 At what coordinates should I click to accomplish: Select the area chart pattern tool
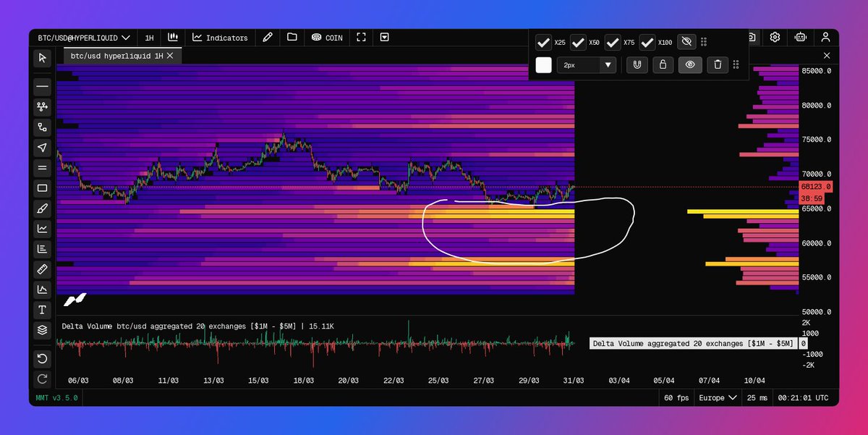click(42, 290)
